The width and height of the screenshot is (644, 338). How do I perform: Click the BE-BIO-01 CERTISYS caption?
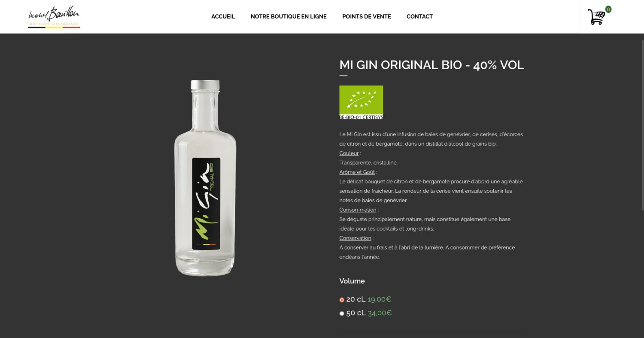click(x=361, y=117)
